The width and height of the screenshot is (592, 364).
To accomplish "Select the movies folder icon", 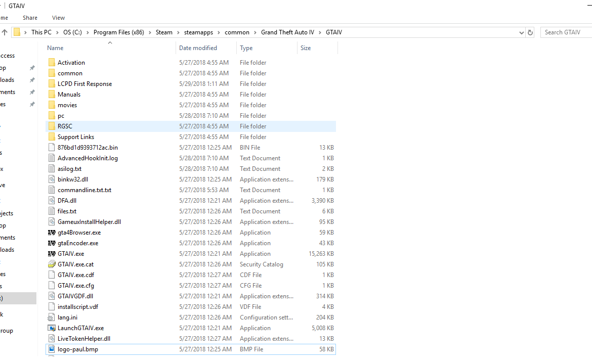I will pyautogui.click(x=52, y=105).
